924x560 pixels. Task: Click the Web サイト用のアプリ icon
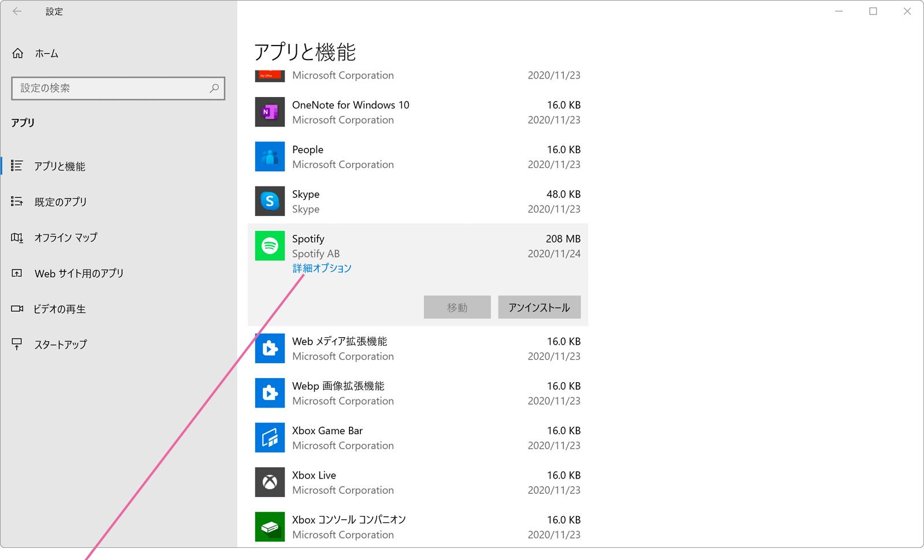[x=17, y=273]
